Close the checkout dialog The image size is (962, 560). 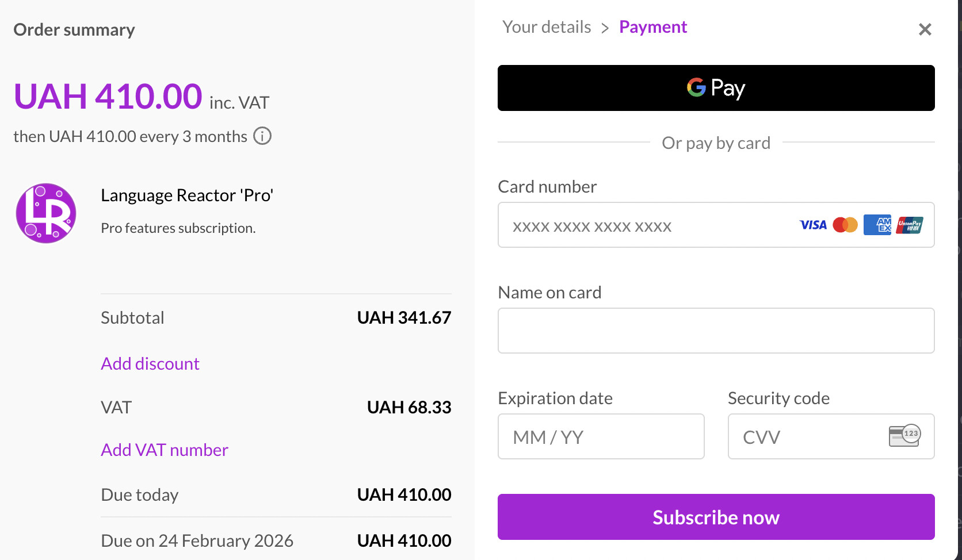925,29
